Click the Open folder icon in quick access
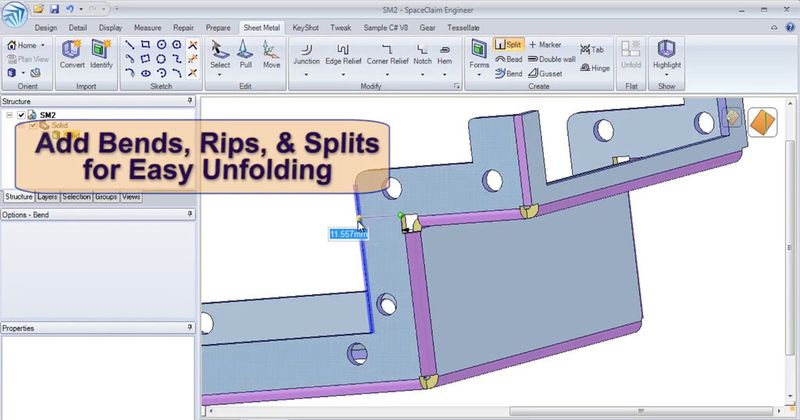Screen dimensions: 800x420 (x=38, y=9)
